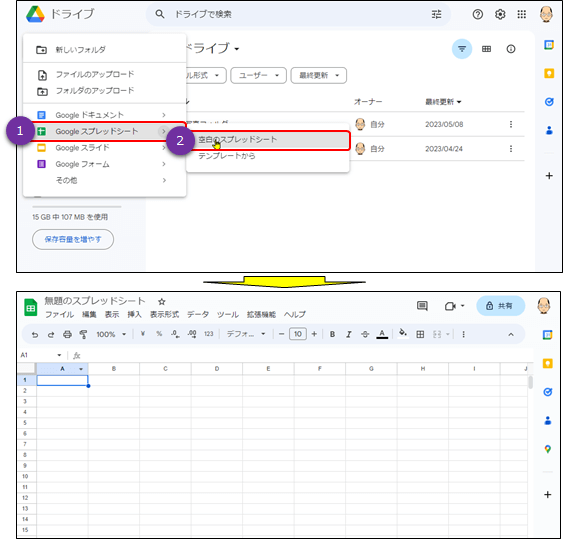Viewport: 563px width, 539px height.
Task: Increase font size plus button
Action: (314, 334)
